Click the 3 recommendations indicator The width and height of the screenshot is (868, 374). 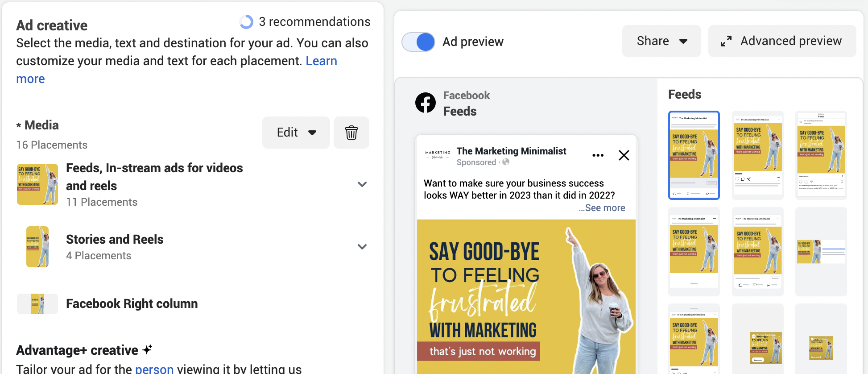305,21
